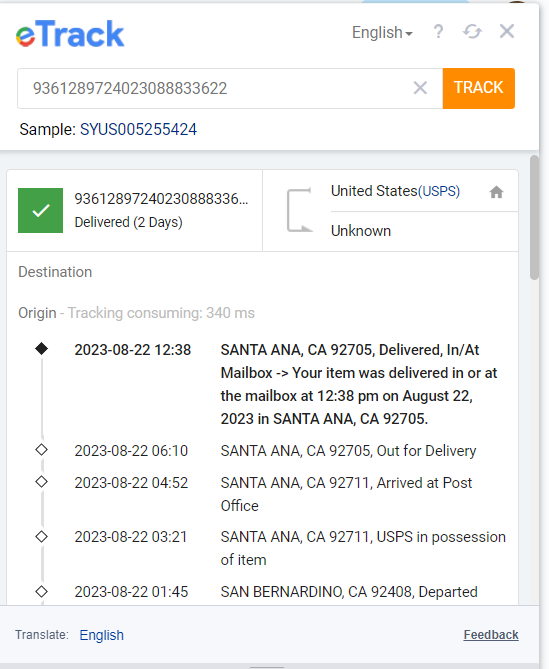Screen dimensions: 549x669
Task: Open sample number SYUS005255424 link
Action: (x=139, y=129)
